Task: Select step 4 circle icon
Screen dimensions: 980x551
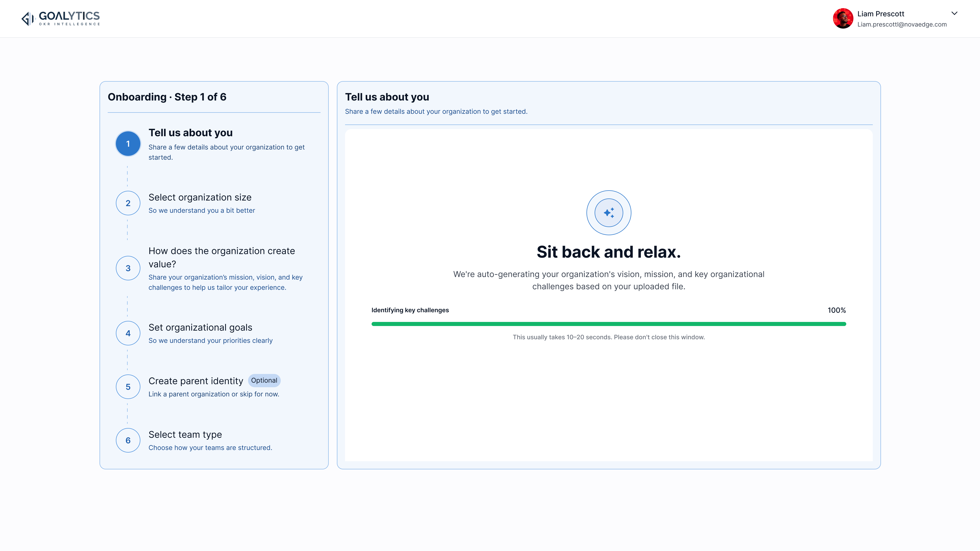Action: 128,333
